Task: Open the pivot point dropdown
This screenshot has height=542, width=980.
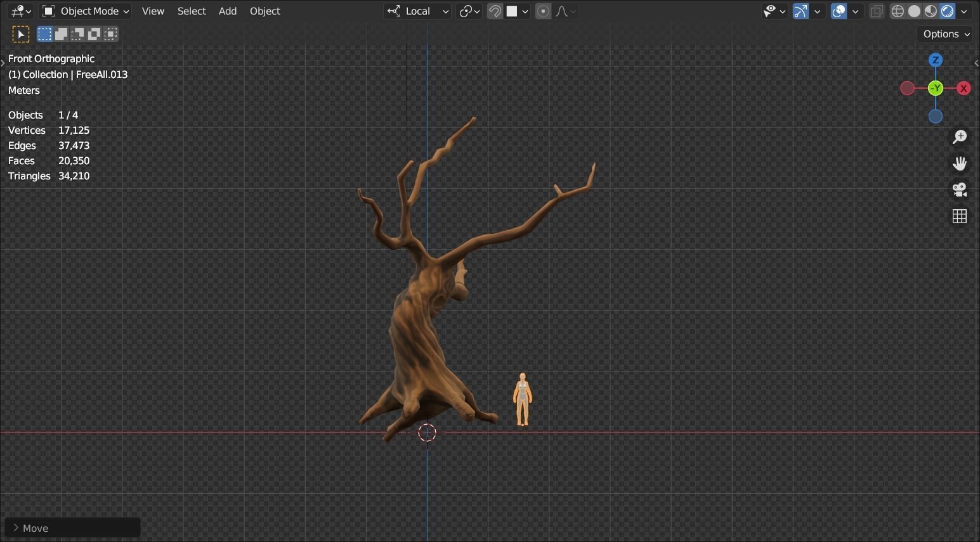Action: click(469, 11)
